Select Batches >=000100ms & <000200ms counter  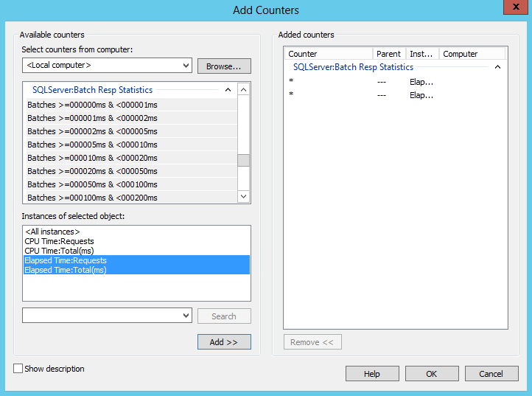[132, 198]
